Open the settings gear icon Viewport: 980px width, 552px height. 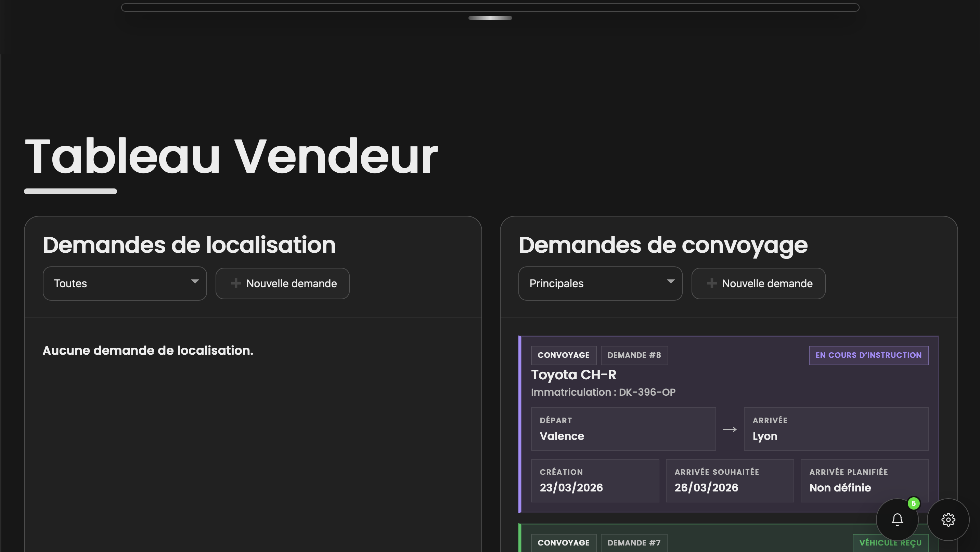[948, 519]
